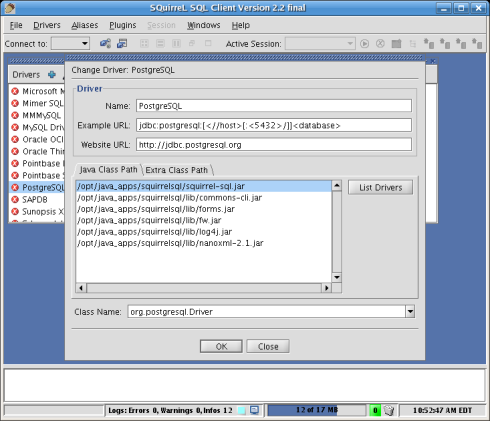The image size is (490, 421).
Task: Click the red X icon beside Oracle OCI
Action: (15, 139)
